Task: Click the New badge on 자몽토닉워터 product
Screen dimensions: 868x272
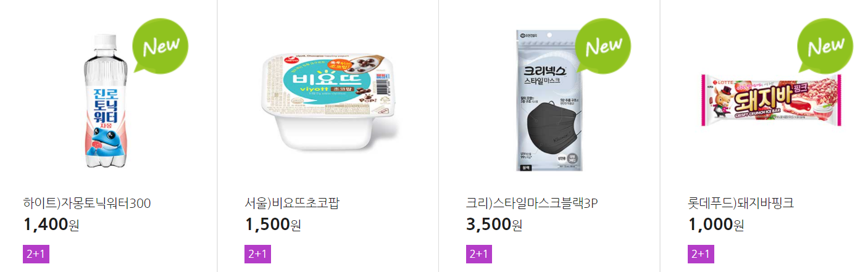Action: [161, 46]
